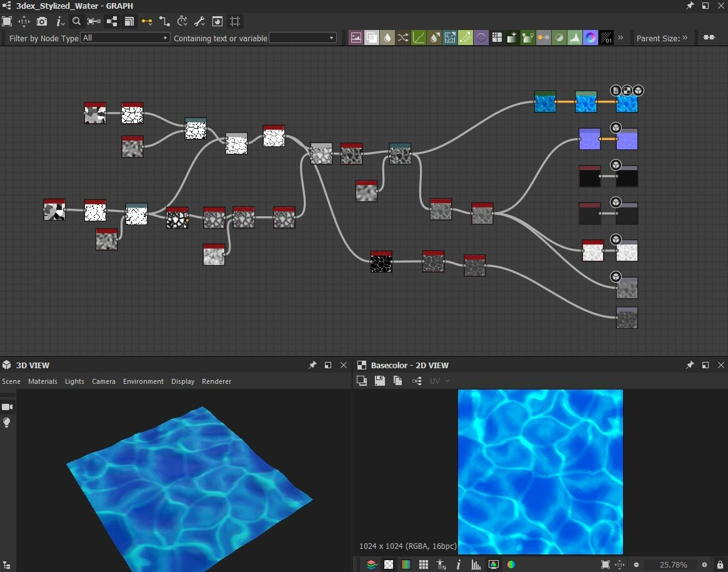Click the overflow chevron at node toolbar end
This screenshot has height=572, width=728.
pyautogui.click(x=620, y=38)
